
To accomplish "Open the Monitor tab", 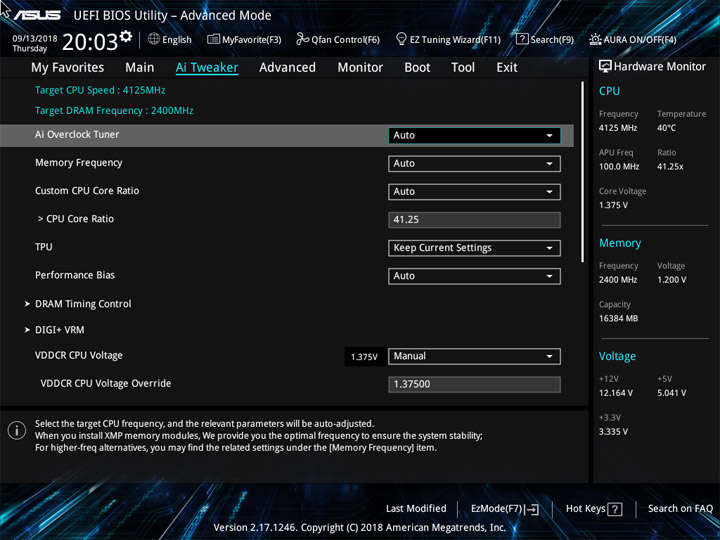I will [360, 68].
